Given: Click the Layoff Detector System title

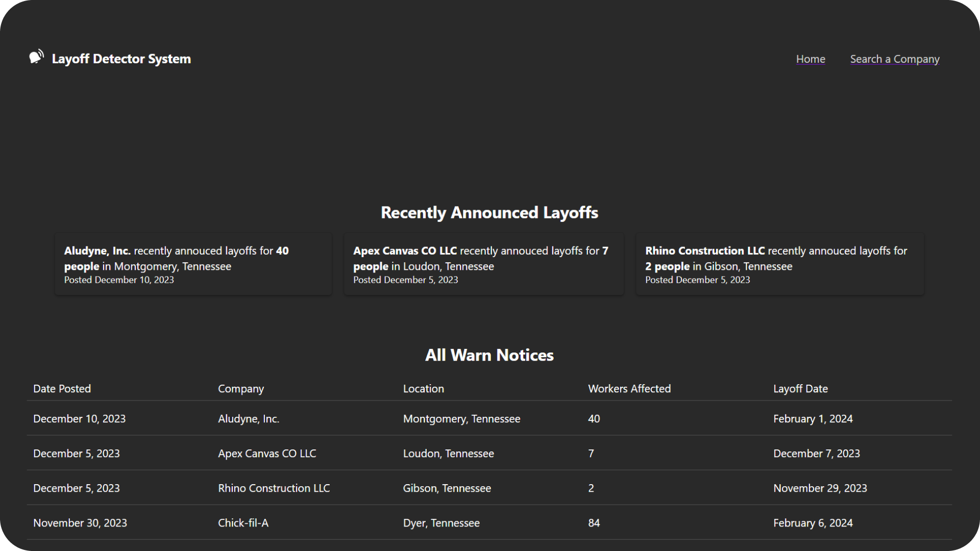Looking at the screenshot, I should [x=121, y=59].
